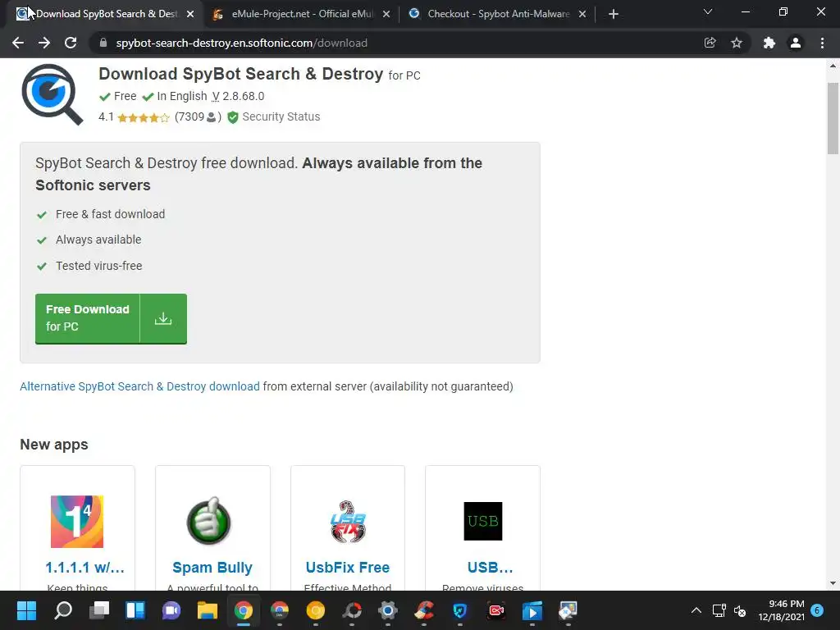
Task: Open Widgets panel on taskbar
Action: click(135, 610)
